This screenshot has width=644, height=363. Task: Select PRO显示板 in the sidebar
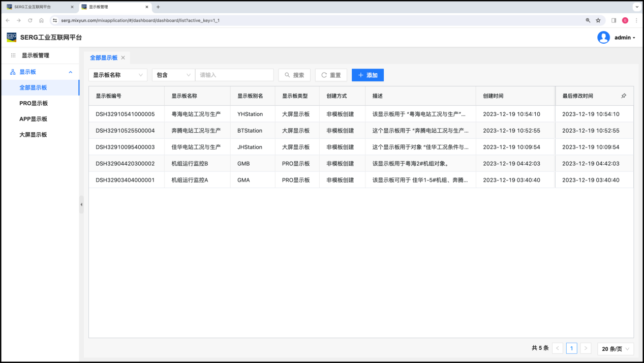(34, 103)
